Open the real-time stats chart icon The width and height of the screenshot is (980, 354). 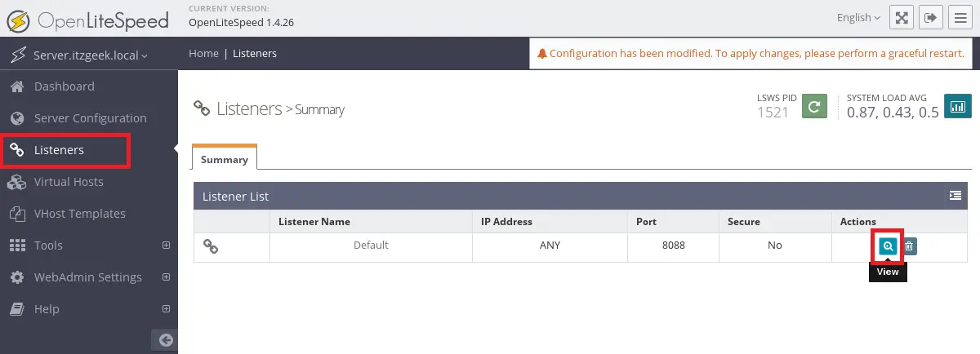click(x=957, y=106)
